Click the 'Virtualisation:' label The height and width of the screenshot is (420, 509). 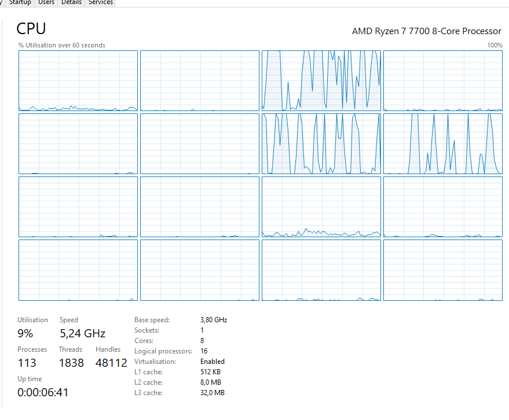pyautogui.click(x=155, y=362)
